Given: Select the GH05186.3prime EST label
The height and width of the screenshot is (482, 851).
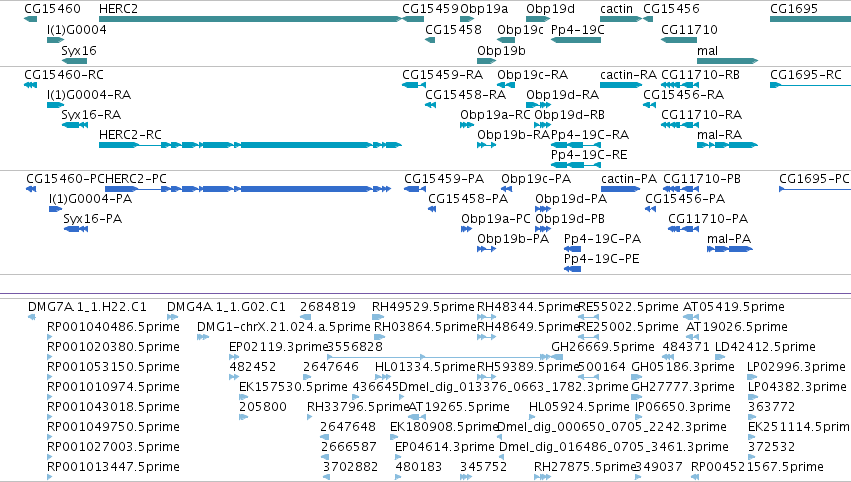Looking at the screenshot, I should tap(683, 367).
